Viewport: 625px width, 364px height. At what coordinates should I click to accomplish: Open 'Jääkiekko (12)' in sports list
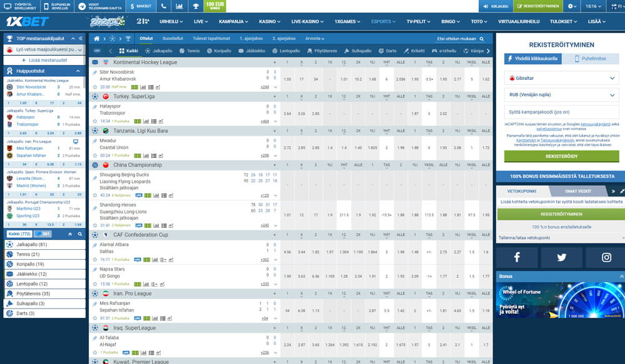tap(44, 274)
